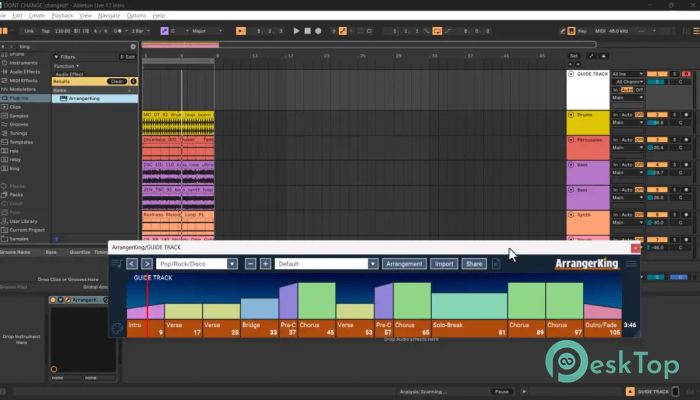Click the Arrangement button in ArrangerKing
This screenshot has width=700, height=400.
[x=404, y=264]
